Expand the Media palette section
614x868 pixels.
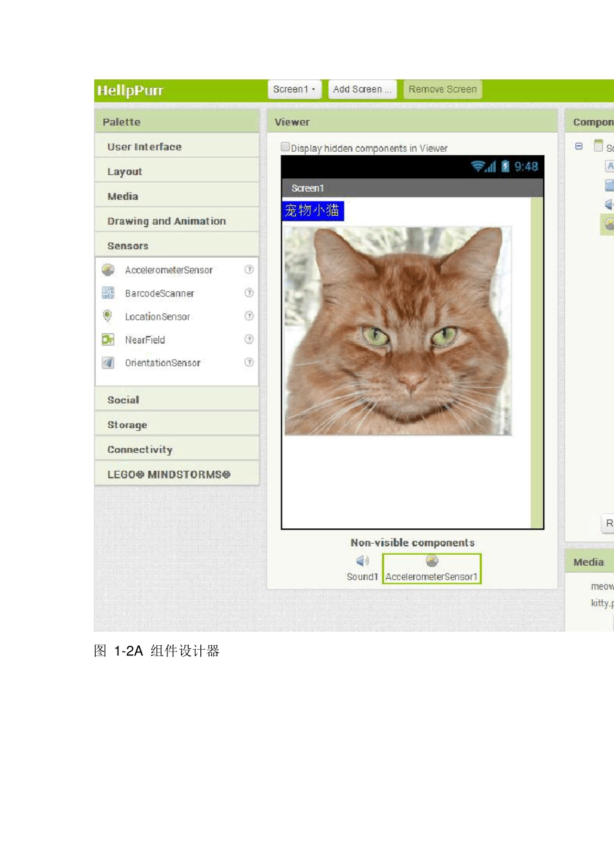pos(177,196)
